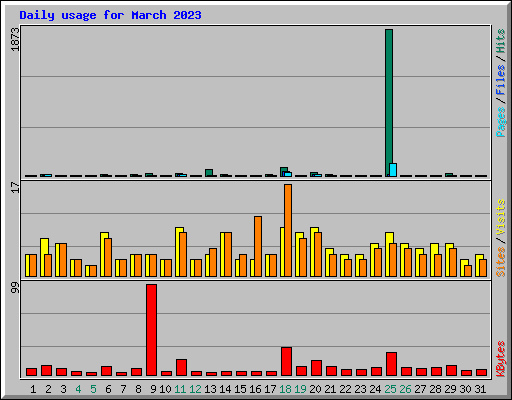Click day label 29 on the x-axis
The width and height of the screenshot is (512, 400).
(450, 389)
